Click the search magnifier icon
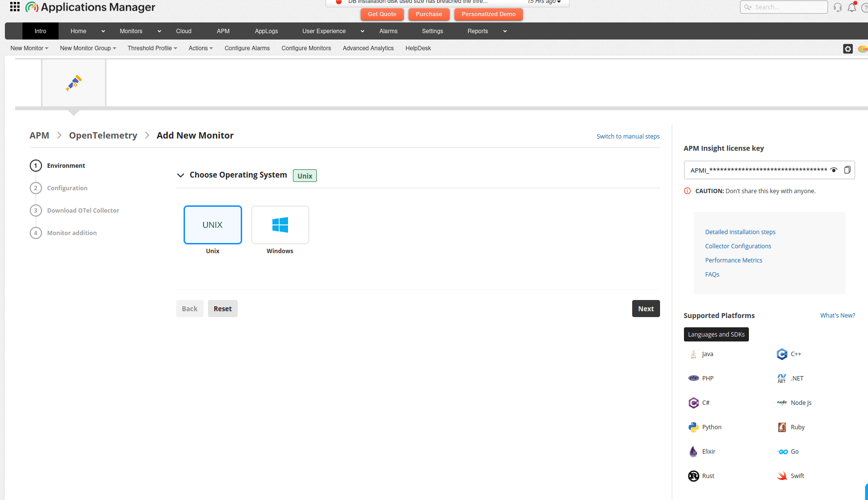This screenshot has height=500, width=868. pyautogui.click(x=747, y=7)
